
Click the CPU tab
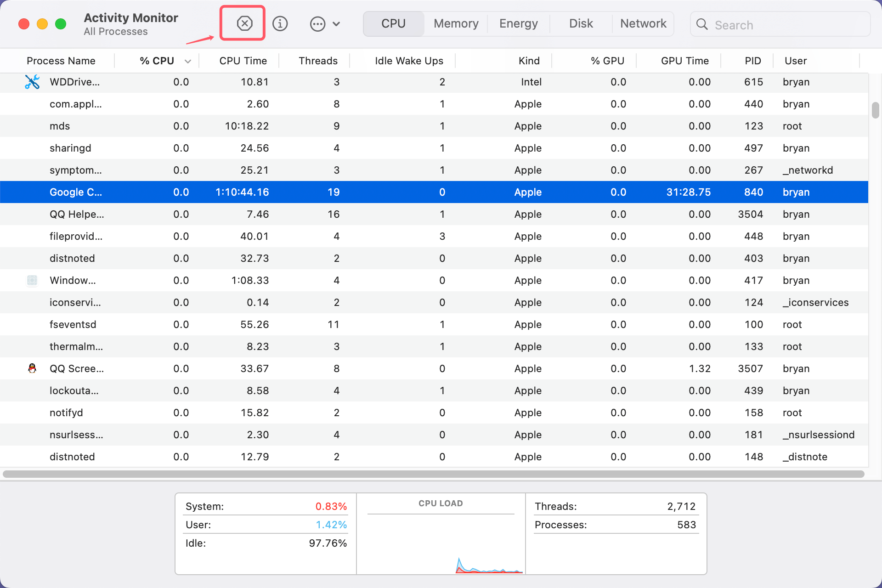[x=393, y=23]
